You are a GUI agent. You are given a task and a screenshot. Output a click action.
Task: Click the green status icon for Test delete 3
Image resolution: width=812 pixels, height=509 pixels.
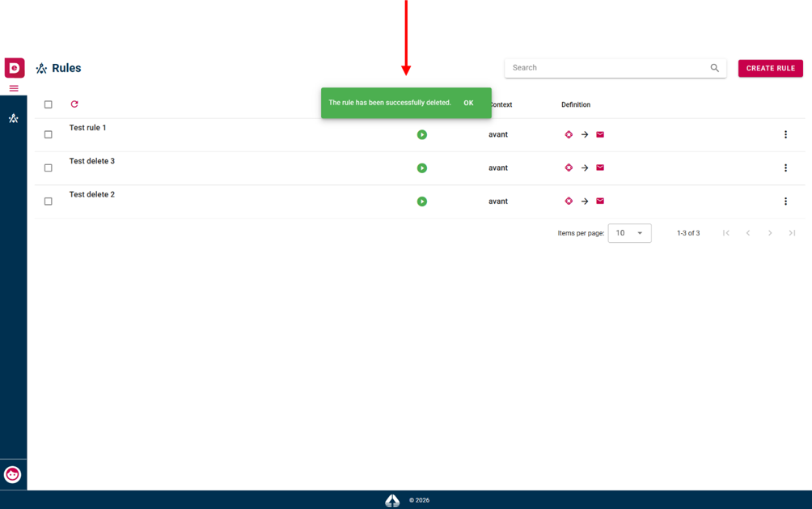click(422, 168)
